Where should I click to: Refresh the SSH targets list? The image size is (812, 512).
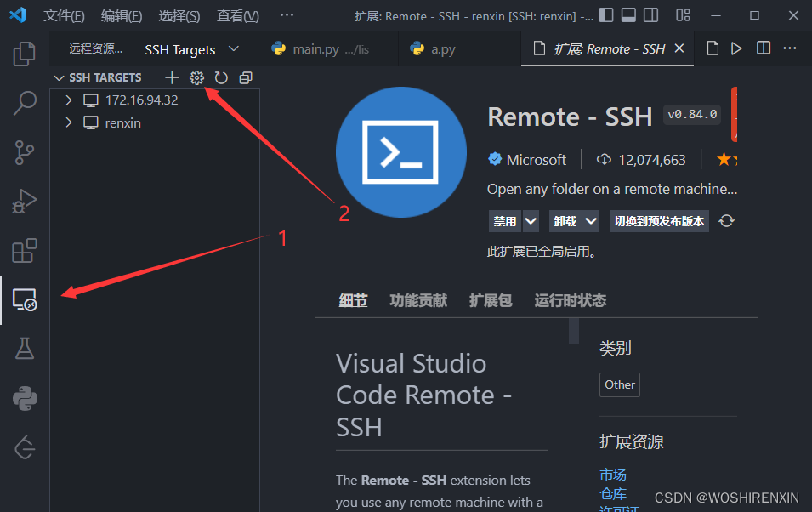tap(221, 77)
